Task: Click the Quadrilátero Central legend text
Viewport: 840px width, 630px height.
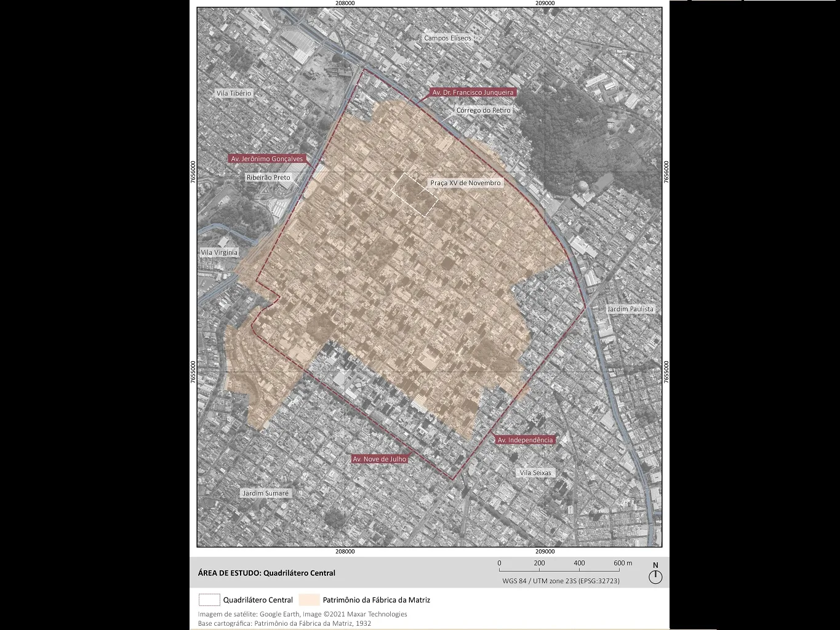Action: point(258,600)
